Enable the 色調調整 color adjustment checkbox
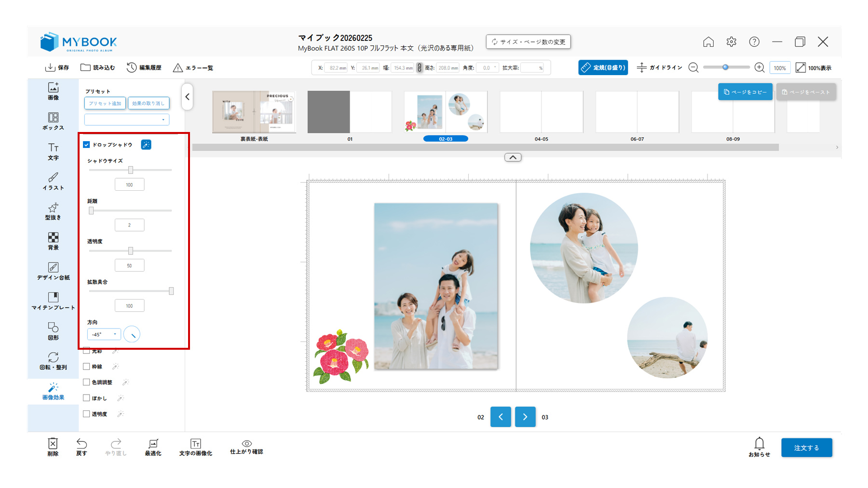868x488 pixels. point(87,382)
